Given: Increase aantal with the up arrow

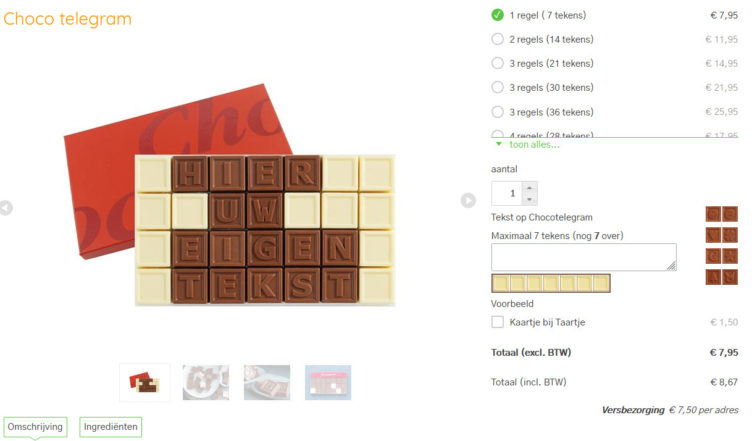Looking at the screenshot, I should tap(530, 188).
